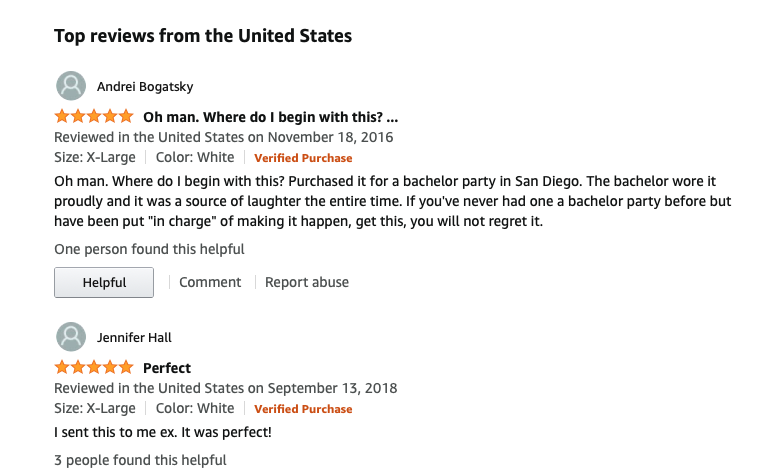The height and width of the screenshot is (475, 771).
Task: Click the five-star rating on Jennifer's review
Action: [x=93, y=367]
